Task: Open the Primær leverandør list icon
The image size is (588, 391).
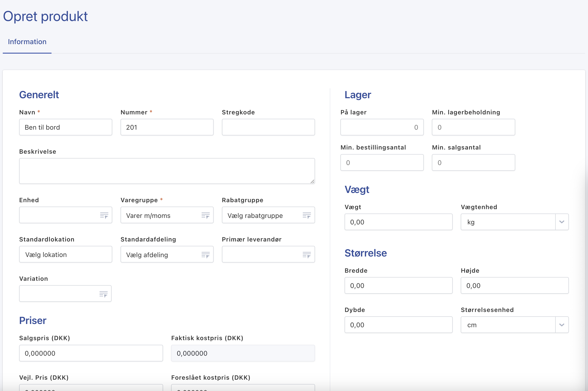Action: (x=307, y=255)
